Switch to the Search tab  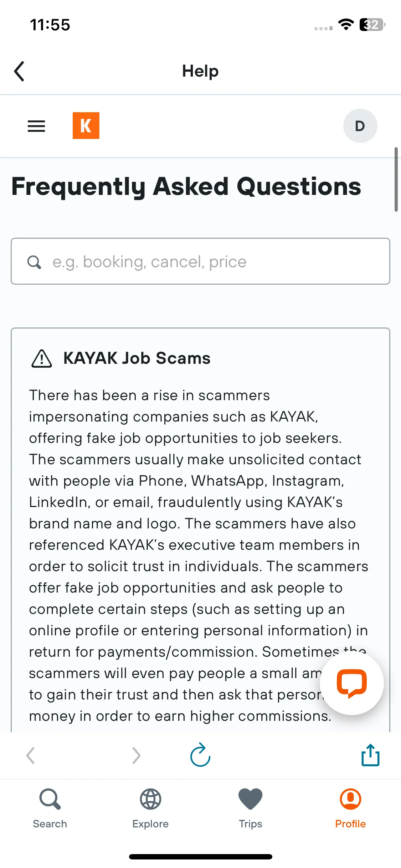50,808
